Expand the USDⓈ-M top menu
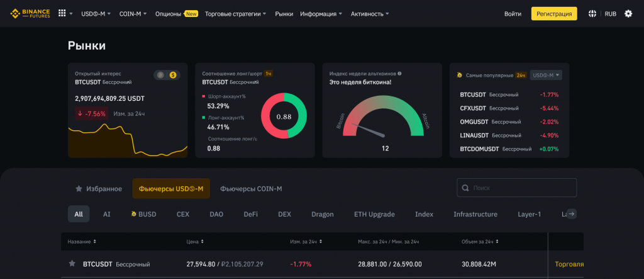 pos(96,14)
